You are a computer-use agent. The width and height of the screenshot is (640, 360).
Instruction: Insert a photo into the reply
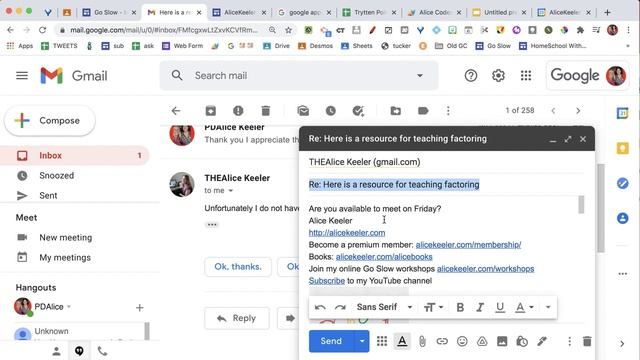[x=502, y=341]
